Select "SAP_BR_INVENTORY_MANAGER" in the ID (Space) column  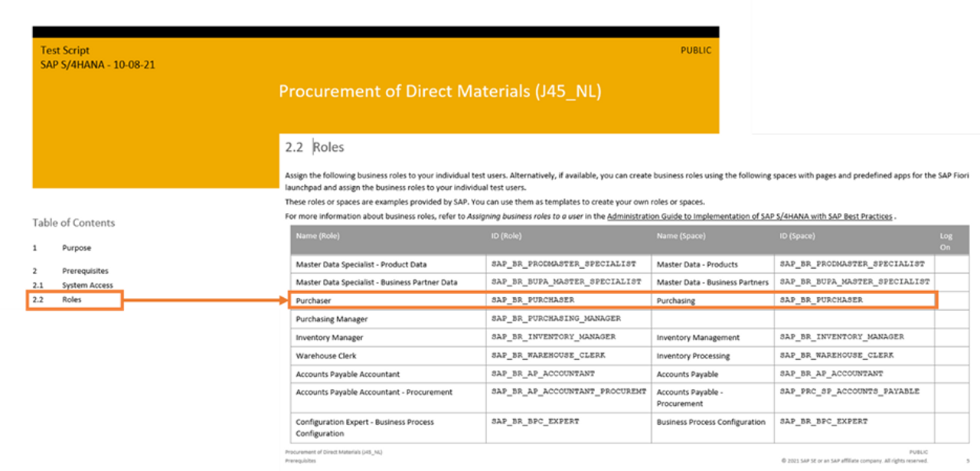coord(842,337)
